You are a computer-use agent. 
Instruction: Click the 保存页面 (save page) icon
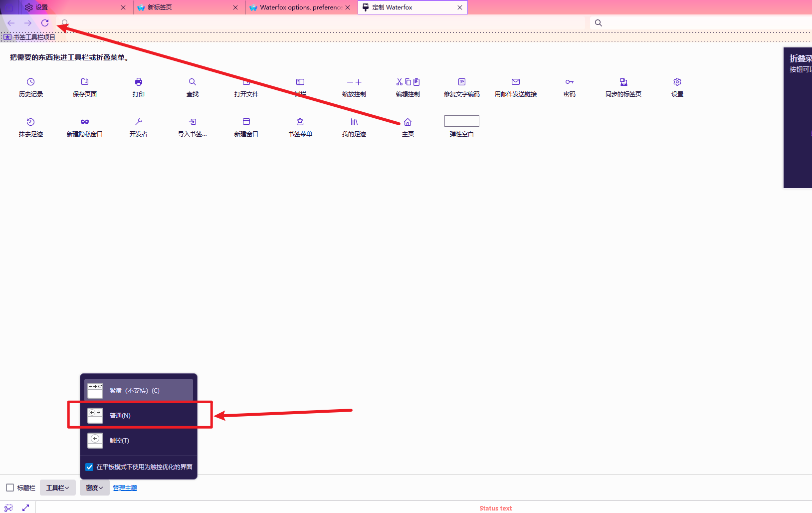85,82
